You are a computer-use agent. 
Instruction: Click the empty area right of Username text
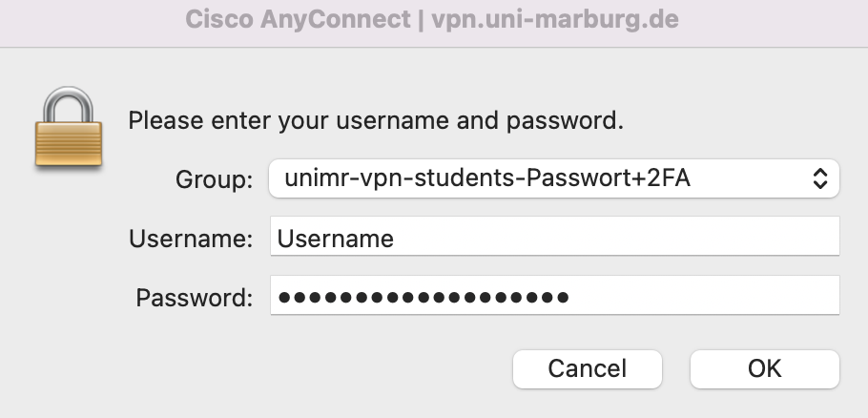pos(616,236)
